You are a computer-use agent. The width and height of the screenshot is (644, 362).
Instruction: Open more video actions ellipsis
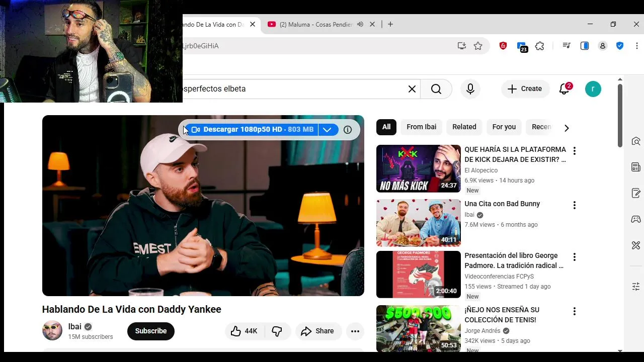pyautogui.click(x=355, y=331)
